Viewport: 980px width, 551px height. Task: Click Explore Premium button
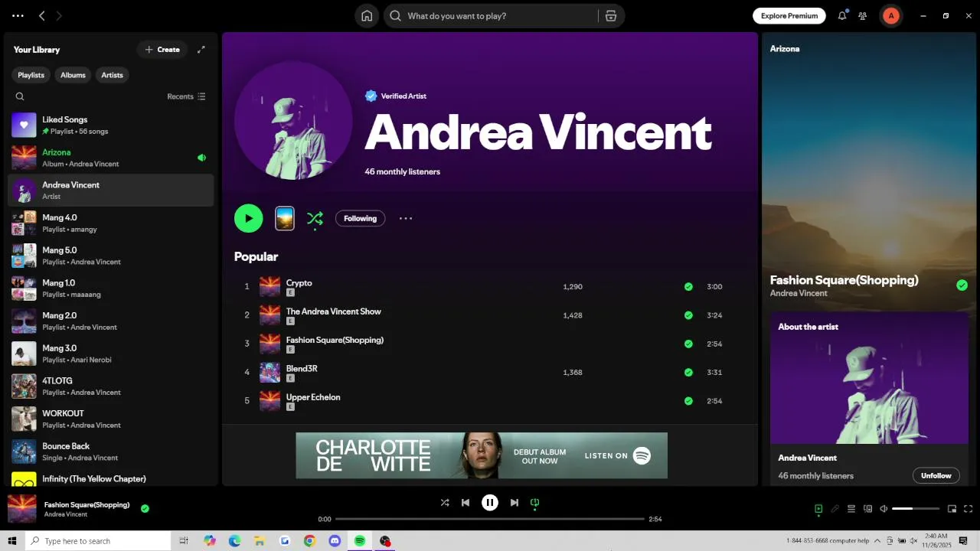coord(789,15)
